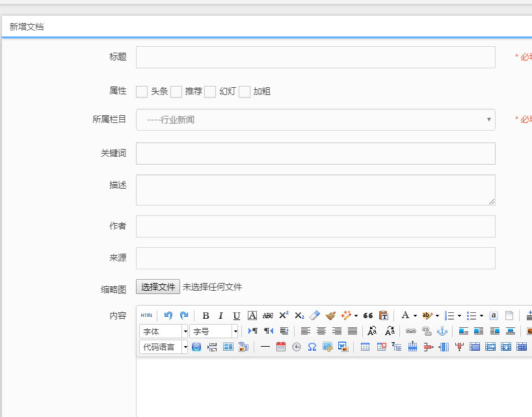The image size is (532, 417).
Task: Apply a character border with the boxed A icon
Action: click(x=252, y=316)
